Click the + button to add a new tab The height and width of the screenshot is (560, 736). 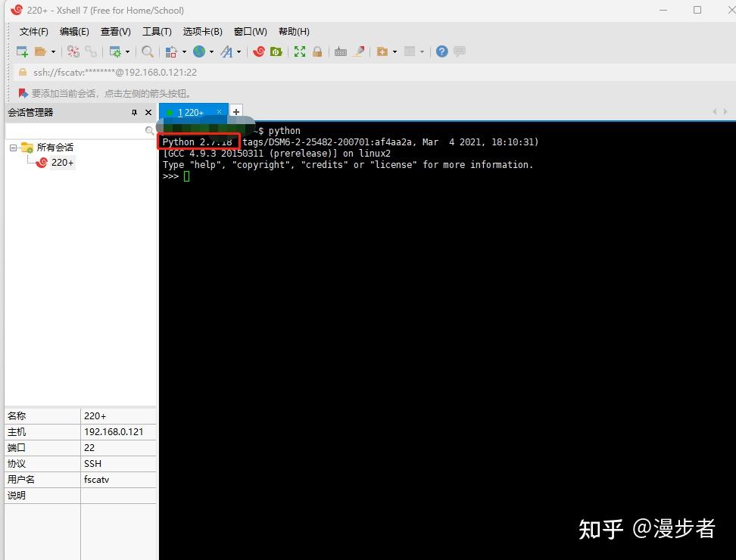point(235,111)
